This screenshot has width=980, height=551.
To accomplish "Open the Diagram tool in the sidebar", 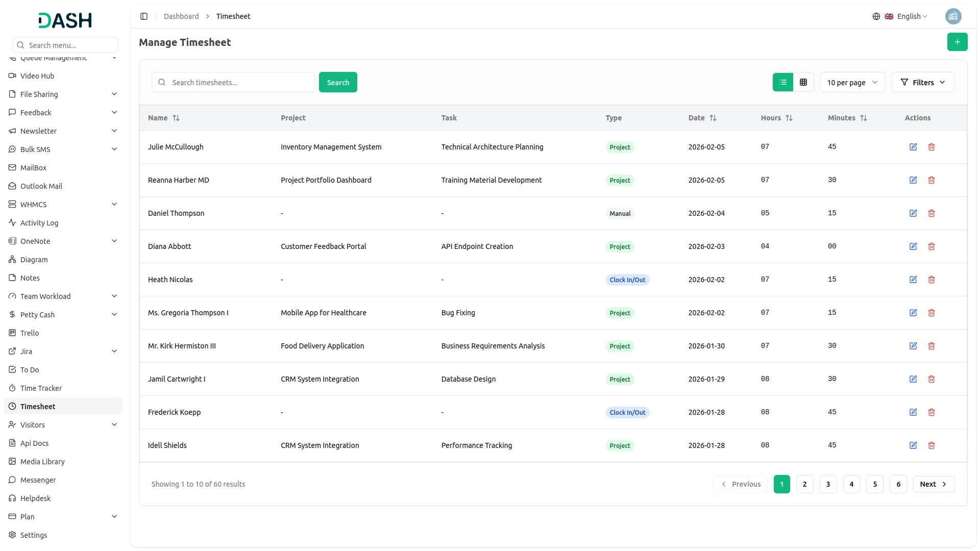I will click(x=34, y=259).
